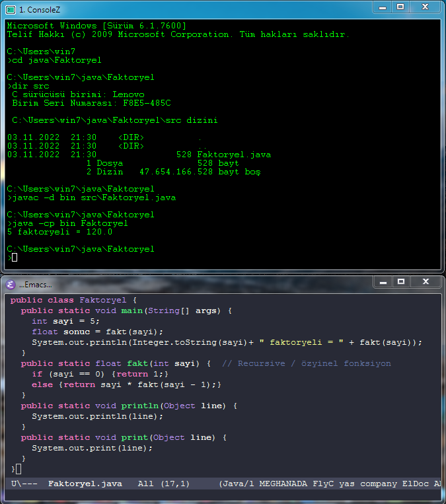Image resolution: width=446 pixels, height=504 pixels.
Task: Toggle yas minor mode indicator
Action: (347, 484)
